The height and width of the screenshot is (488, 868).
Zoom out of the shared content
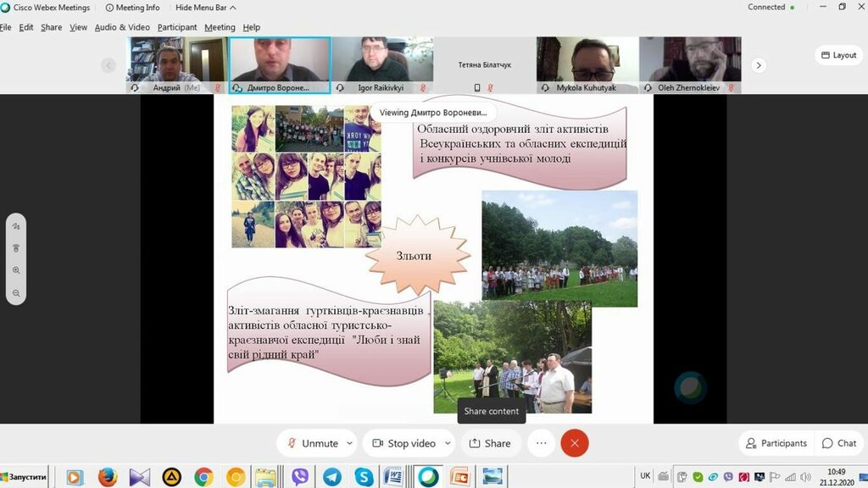pyautogui.click(x=16, y=293)
